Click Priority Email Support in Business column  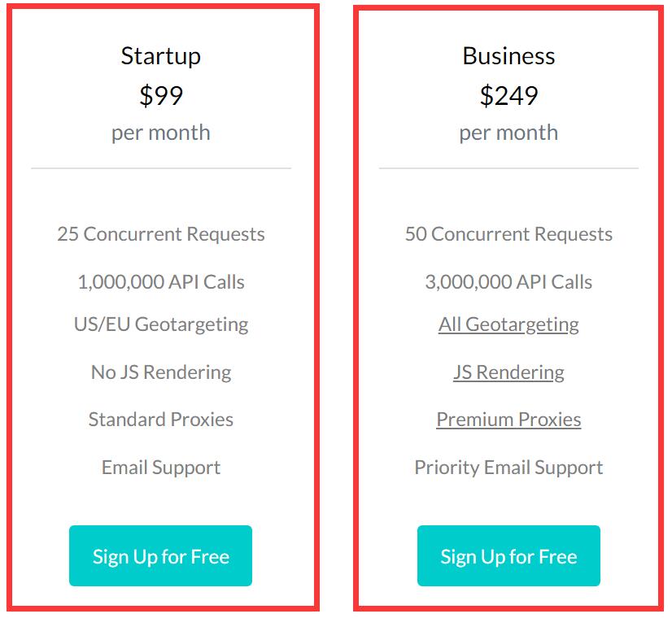508,468
